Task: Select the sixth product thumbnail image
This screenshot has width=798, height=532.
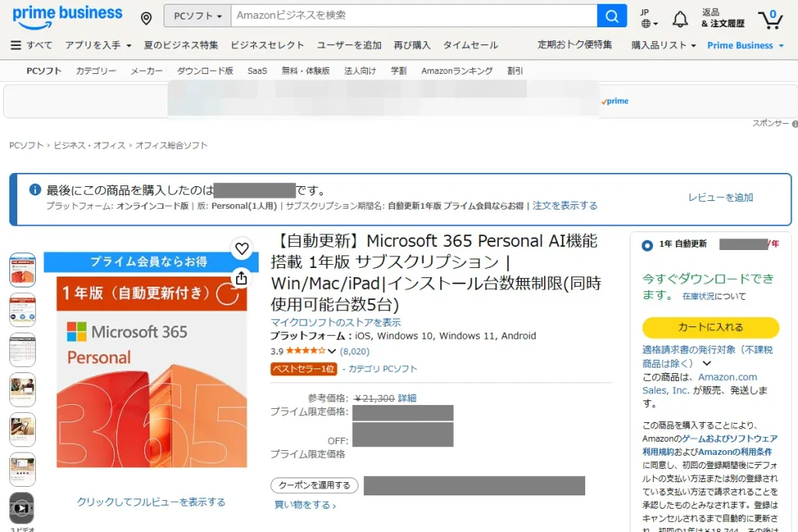Action: pyautogui.click(x=23, y=469)
